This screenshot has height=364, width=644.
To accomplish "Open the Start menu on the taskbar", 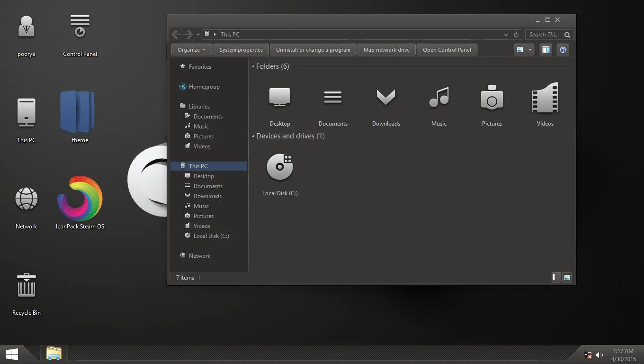I will point(10,353).
